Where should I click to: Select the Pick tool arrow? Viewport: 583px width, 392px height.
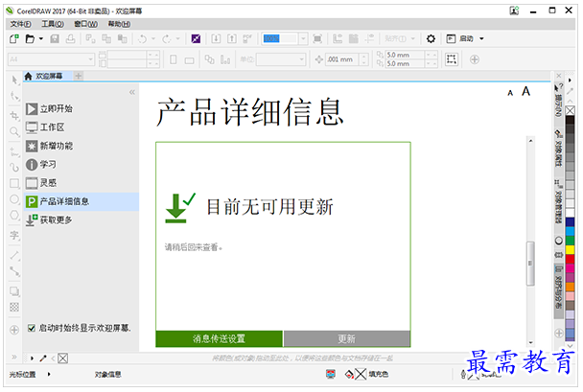(14, 80)
